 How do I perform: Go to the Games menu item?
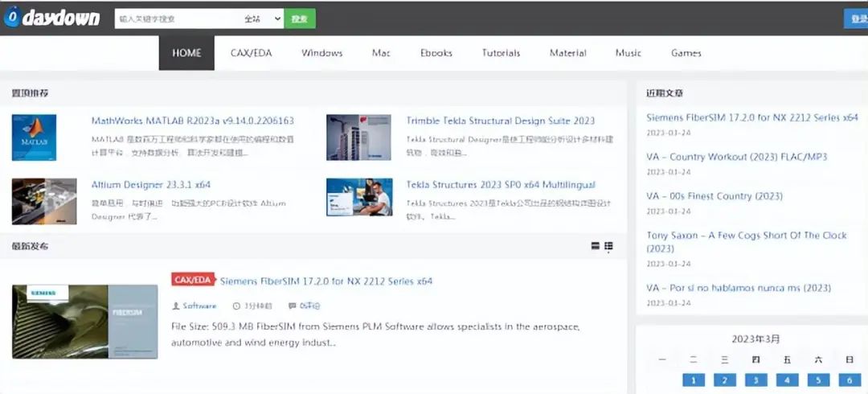coord(686,53)
